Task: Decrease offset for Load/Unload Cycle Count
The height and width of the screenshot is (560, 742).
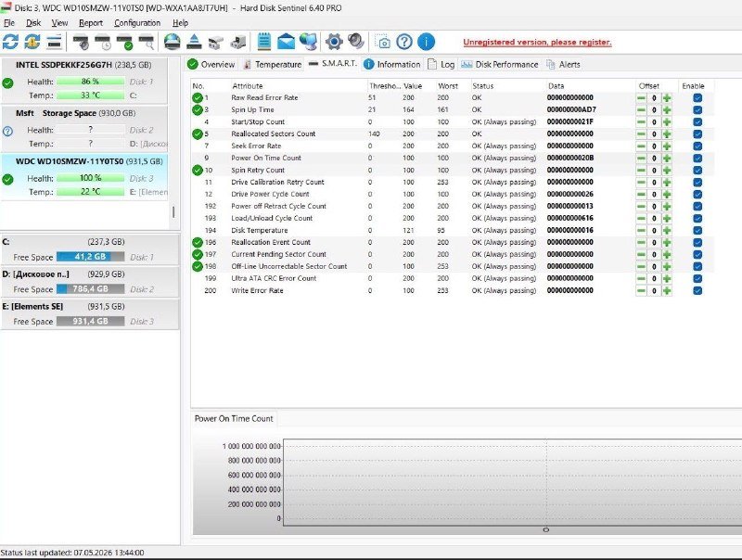Action: pos(641,219)
